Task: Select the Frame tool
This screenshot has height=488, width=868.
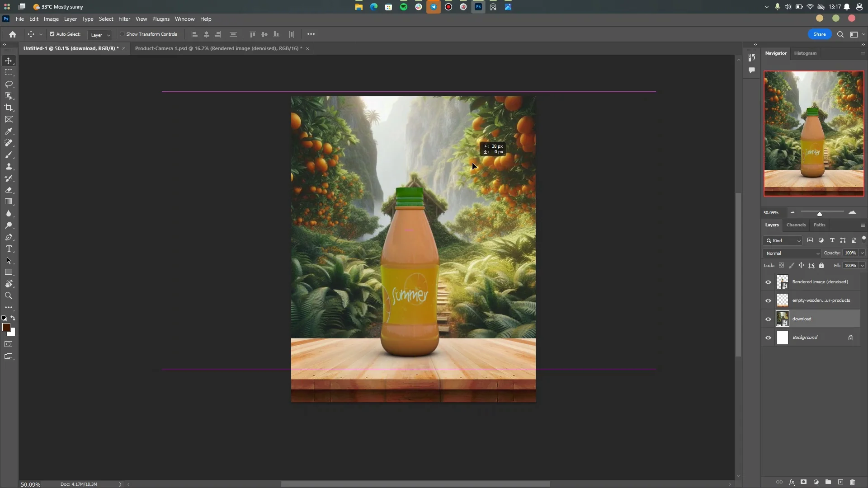Action: point(9,119)
